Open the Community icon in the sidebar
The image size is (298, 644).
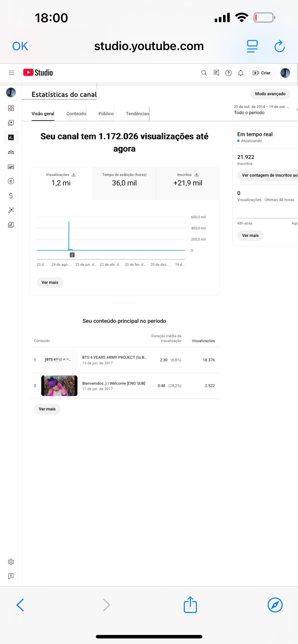[11, 152]
